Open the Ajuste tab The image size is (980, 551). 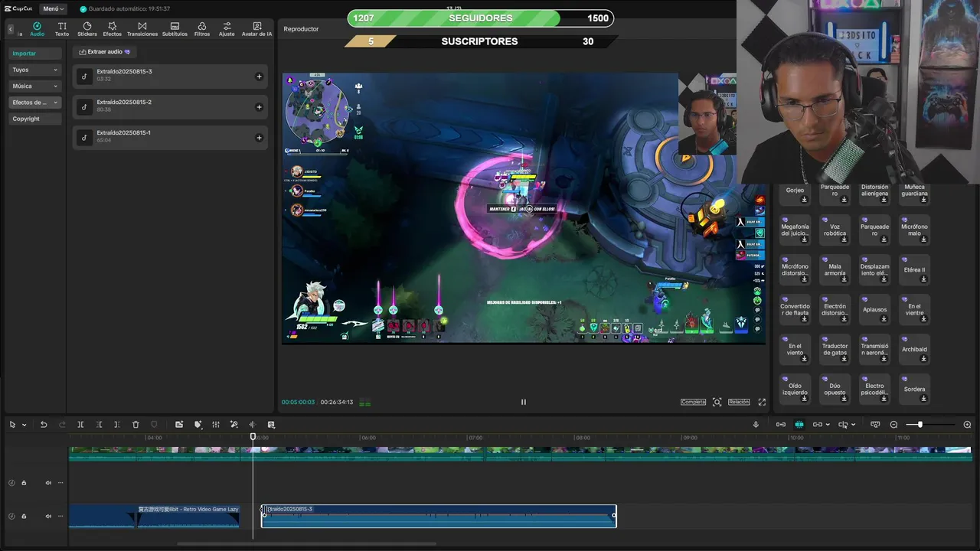pos(227,29)
